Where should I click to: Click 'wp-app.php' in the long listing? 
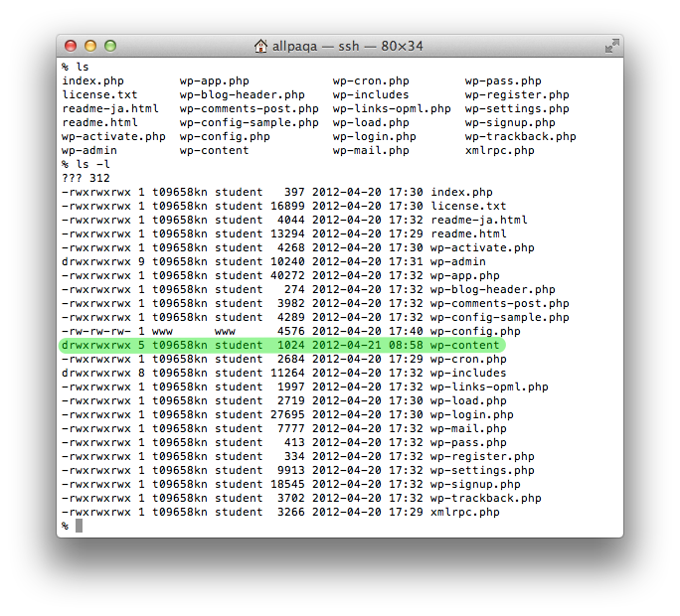465,275
